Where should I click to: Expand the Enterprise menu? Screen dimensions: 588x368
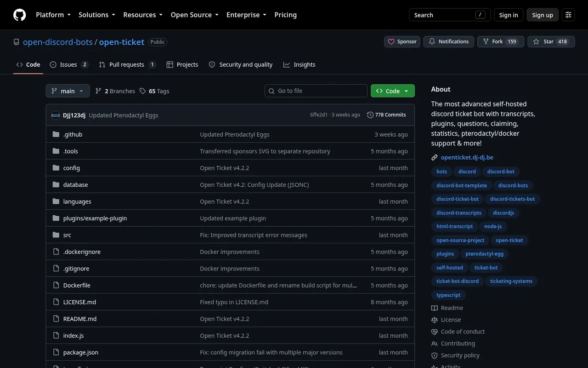click(247, 15)
